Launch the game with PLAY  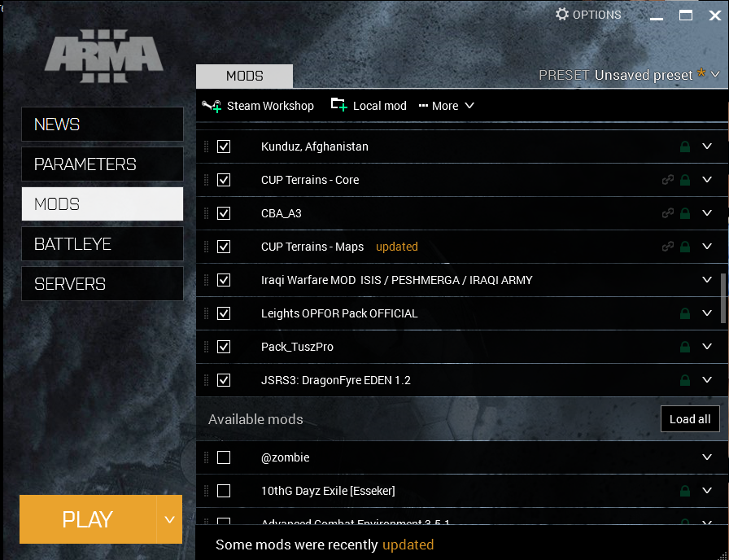click(x=88, y=519)
